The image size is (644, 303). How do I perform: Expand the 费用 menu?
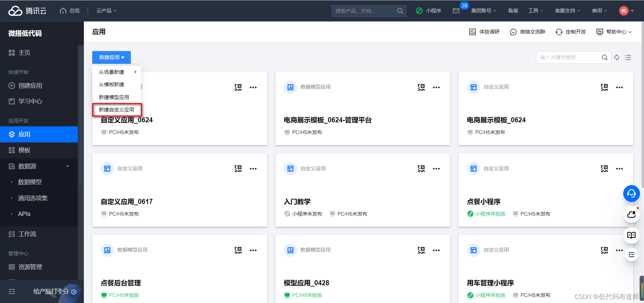coord(599,11)
